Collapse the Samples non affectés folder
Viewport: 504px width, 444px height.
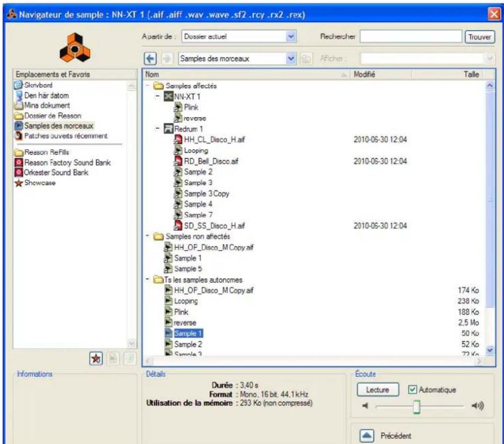[x=147, y=235]
